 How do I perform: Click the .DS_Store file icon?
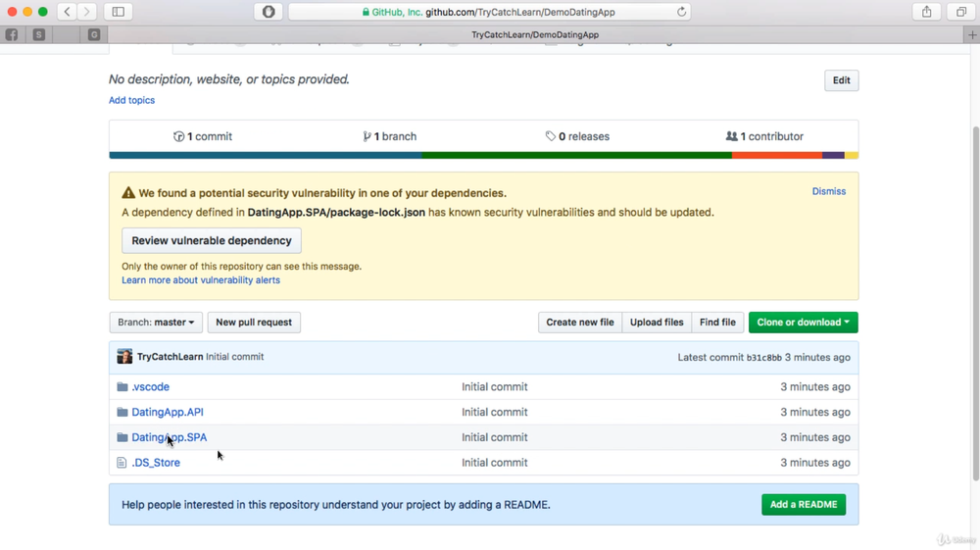point(122,463)
